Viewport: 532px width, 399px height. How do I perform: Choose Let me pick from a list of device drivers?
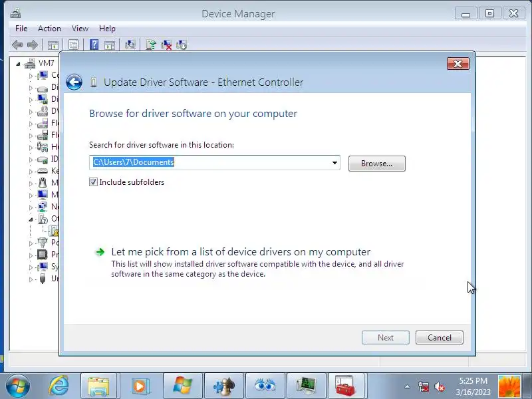click(241, 252)
